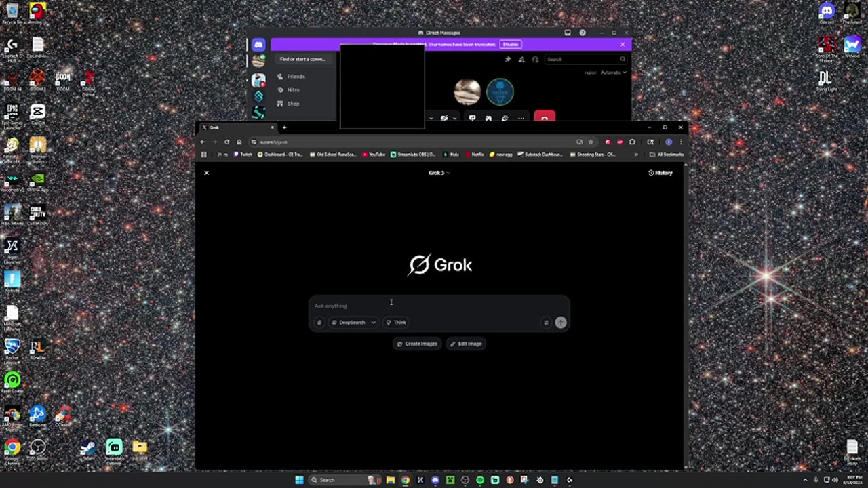Click the x.com/i/grok address bar
The height and width of the screenshot is (488, 868).
coord(414,142)
